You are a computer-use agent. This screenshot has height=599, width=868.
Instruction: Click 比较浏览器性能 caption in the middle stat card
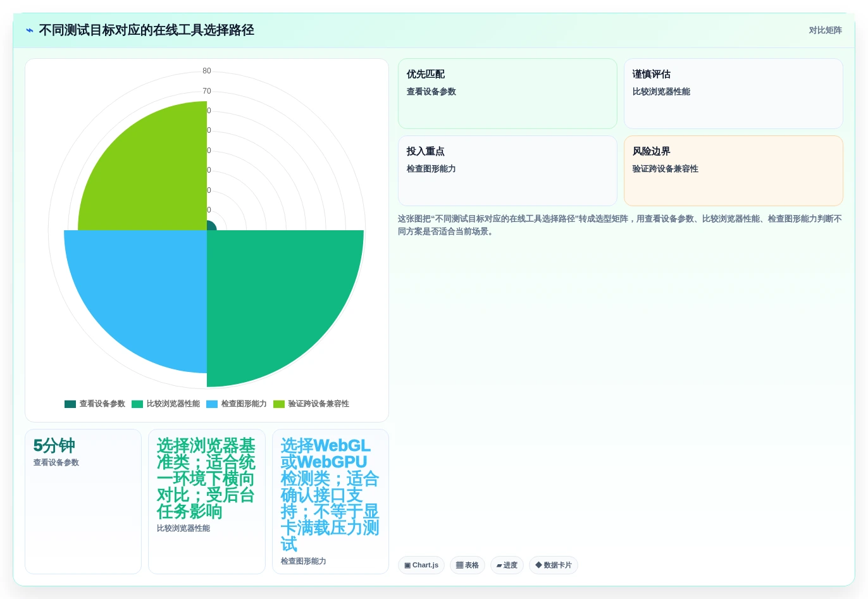coord(183,529)
